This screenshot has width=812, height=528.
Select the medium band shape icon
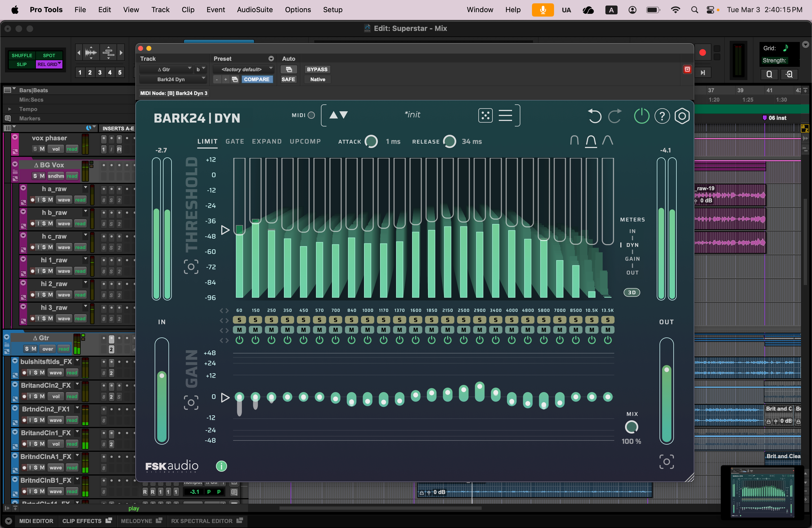click(591, 141)
